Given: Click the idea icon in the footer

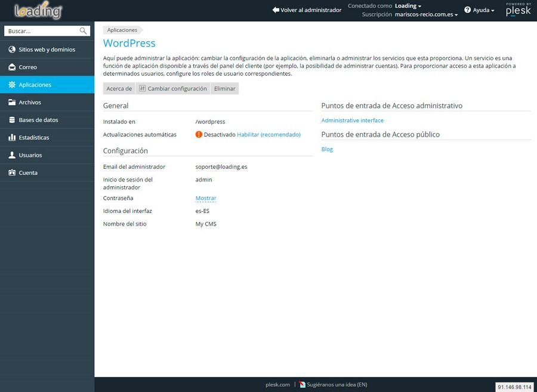Looking at the screenshot, I should (x=302, y=384).
